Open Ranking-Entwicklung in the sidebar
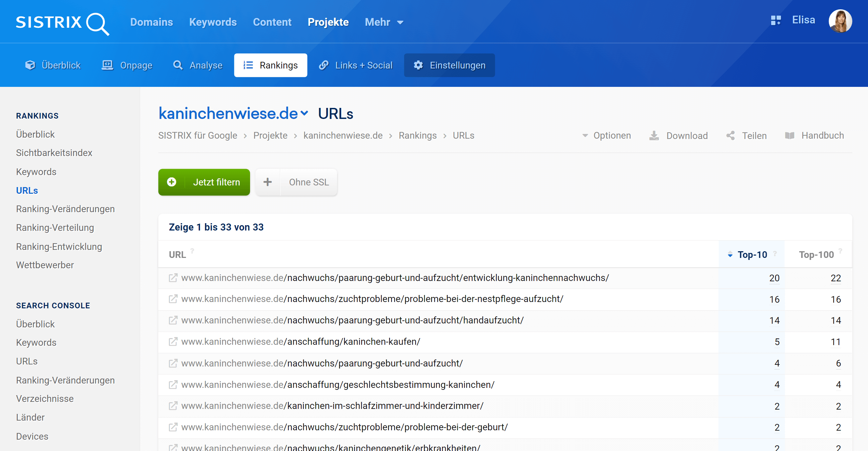Screen dimensions: 868x451 pos(59,247)
